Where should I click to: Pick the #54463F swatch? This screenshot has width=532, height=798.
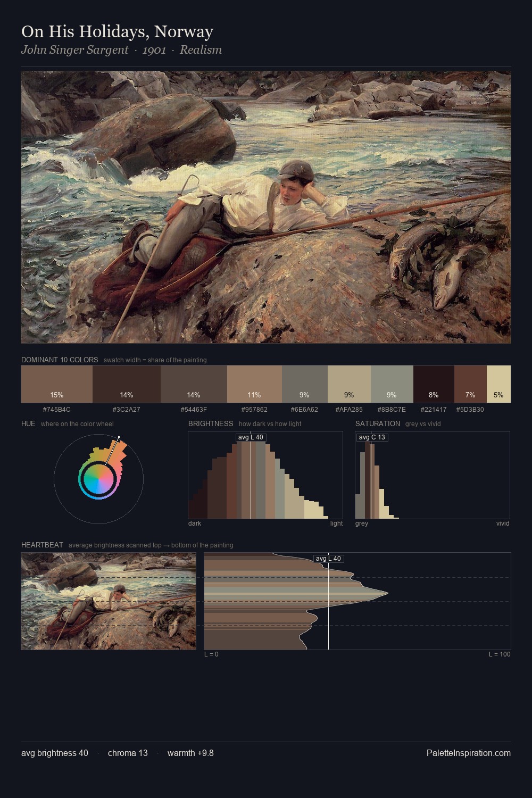click(x=194, y=384)
